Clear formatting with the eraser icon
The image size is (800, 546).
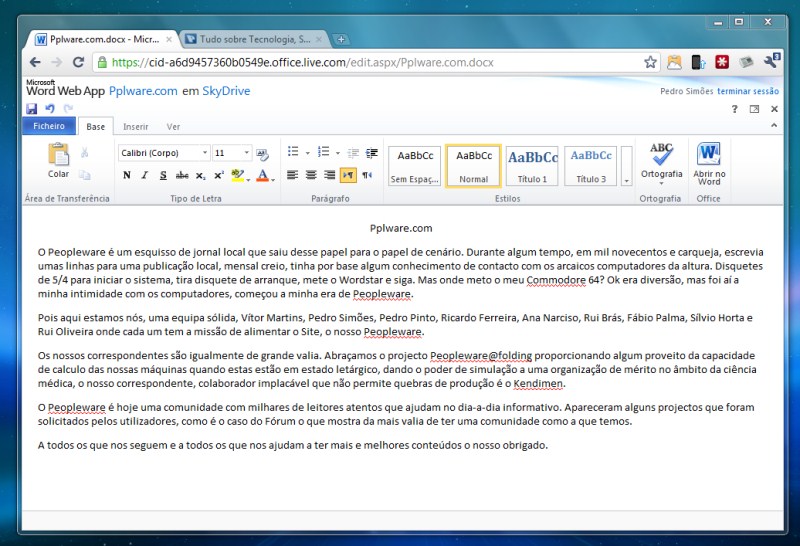pos(262,154)
